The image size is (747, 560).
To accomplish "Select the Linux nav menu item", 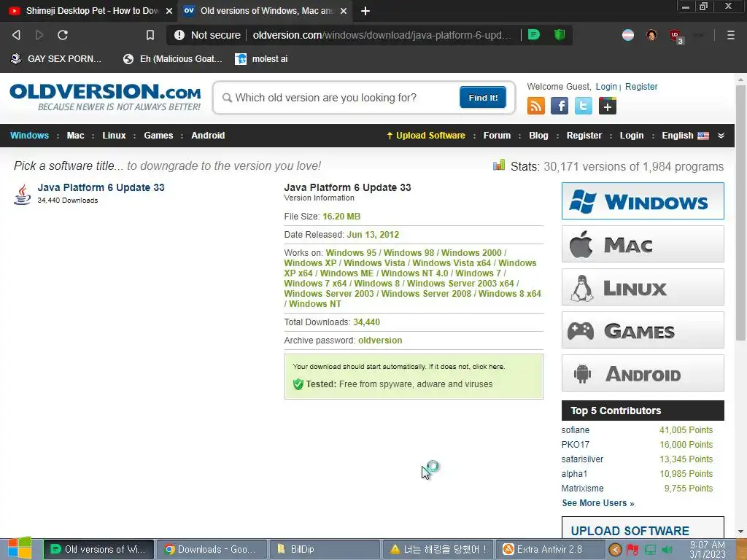I will (x=114, y=135).
